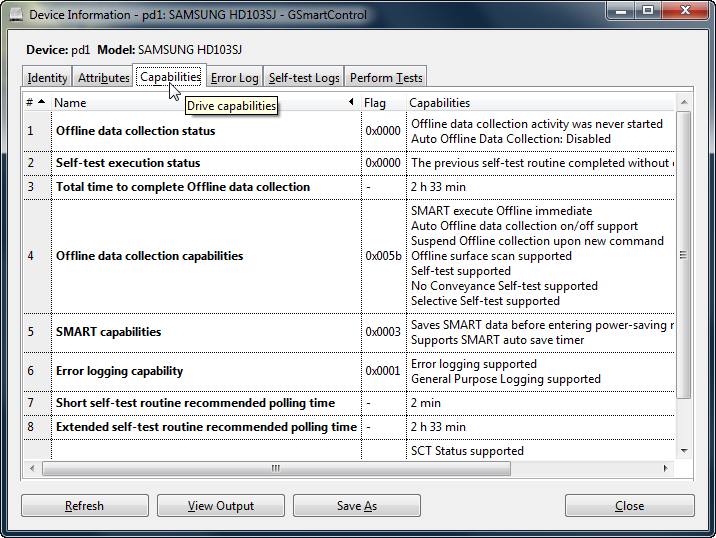This screenshot has width=716, height=538.
Task: Open the Error Log tab
Action: 235,78
